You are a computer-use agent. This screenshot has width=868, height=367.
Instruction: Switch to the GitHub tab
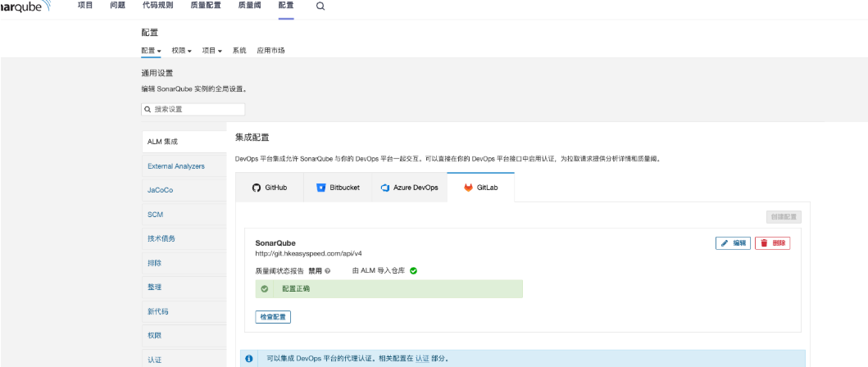[x=270, y=188]
